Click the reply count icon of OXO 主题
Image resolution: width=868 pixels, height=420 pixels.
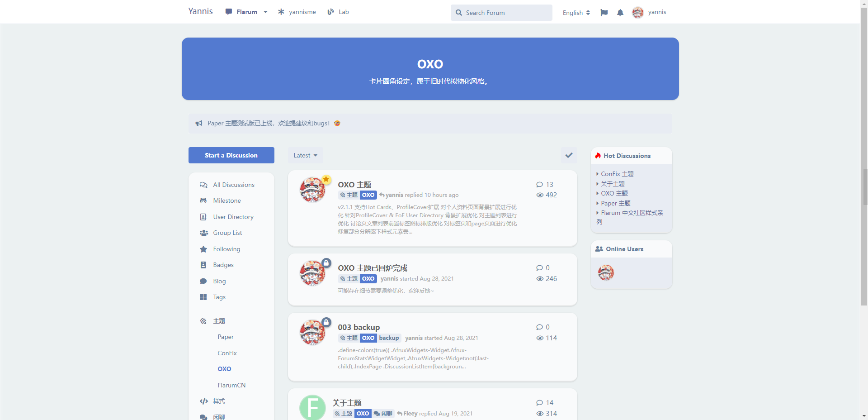coord(539,185)
